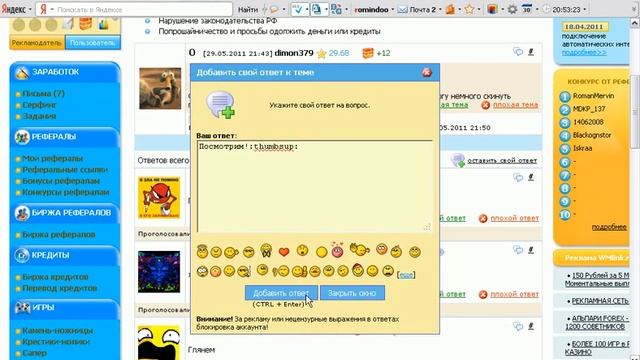The height and width of the screenshot is (360, 640).
Task: Open the подробнее link under contest list
Action: (609, 227)
